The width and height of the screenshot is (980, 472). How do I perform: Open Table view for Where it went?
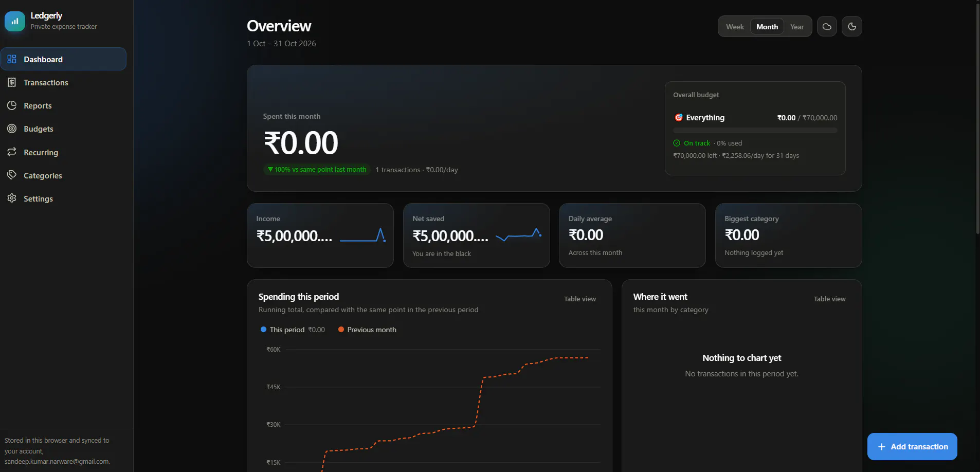pos(829,299)
